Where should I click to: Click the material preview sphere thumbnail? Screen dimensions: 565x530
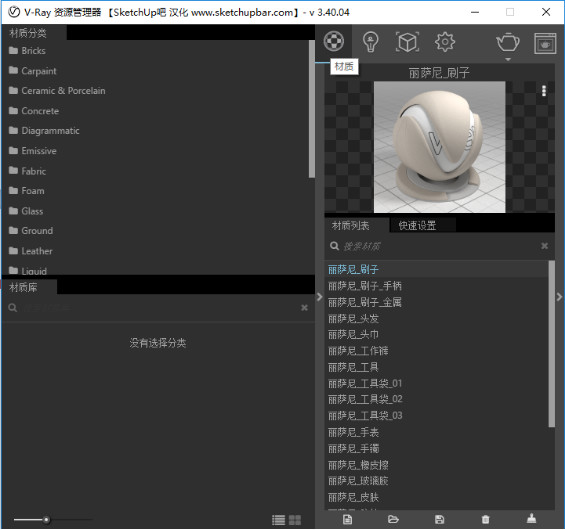tap(439, 147)
